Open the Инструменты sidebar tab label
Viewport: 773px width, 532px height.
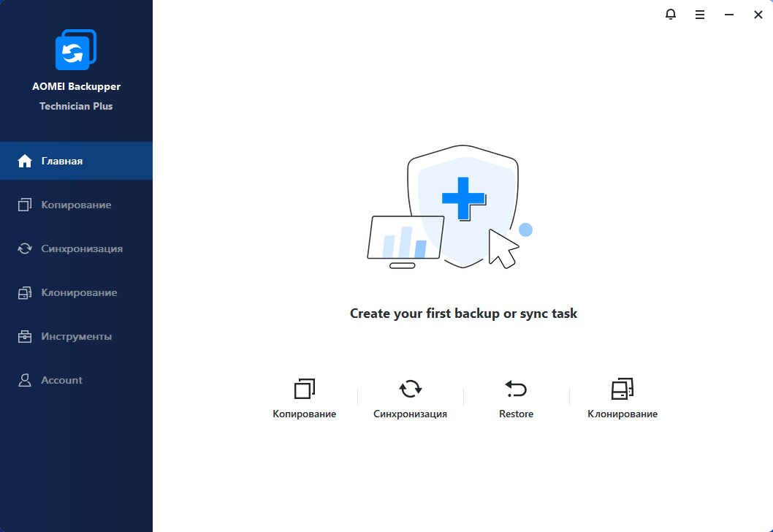[77, 336]
